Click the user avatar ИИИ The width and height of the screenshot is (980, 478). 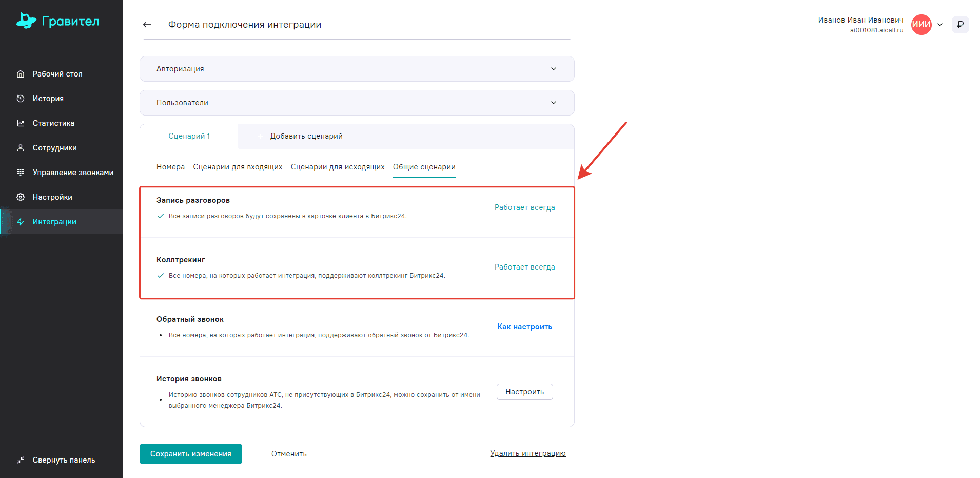pyautogui.click(x=921, y=25)
